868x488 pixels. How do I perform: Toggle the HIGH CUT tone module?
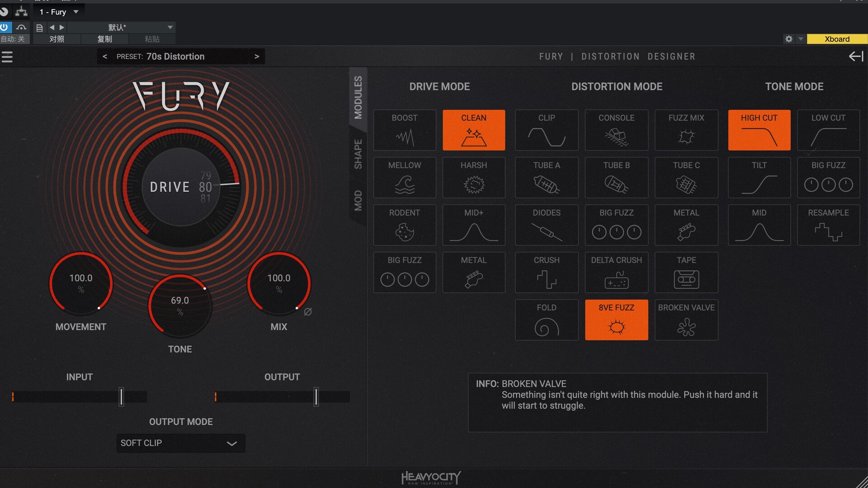(x=759, y=130)
